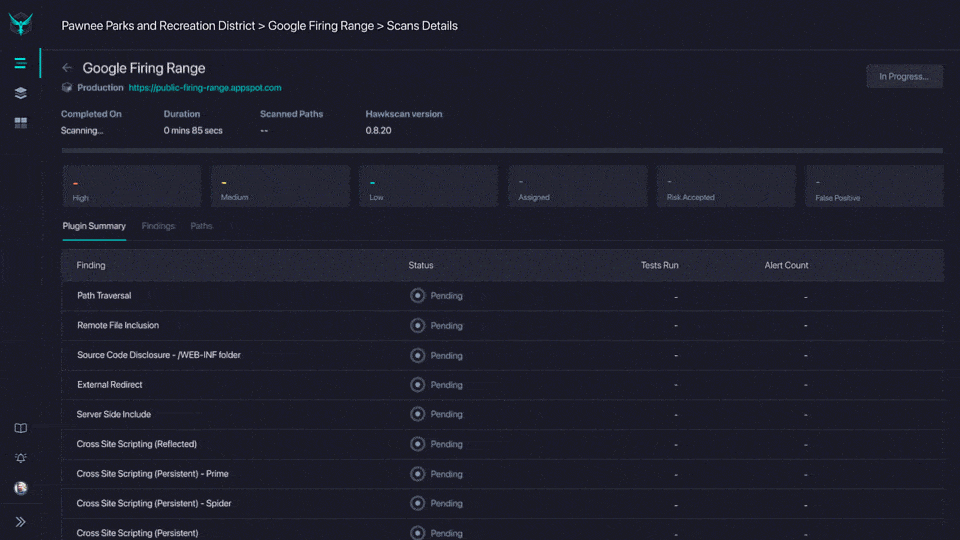Click the StackHawk hawk logo
The width and height of the screenshot is (960, 540).
(x=21, y=24)
